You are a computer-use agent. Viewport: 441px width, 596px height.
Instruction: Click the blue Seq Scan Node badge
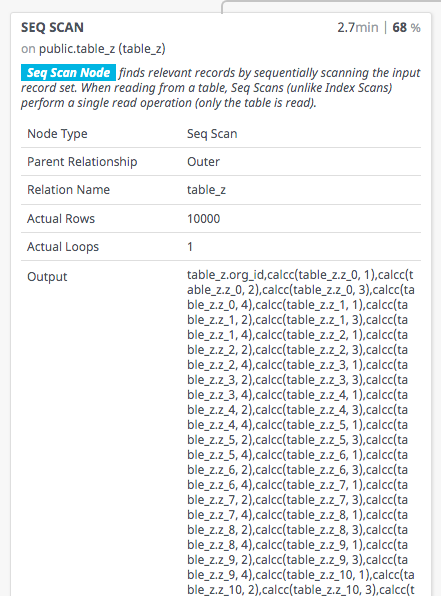[x=68, y=73]
